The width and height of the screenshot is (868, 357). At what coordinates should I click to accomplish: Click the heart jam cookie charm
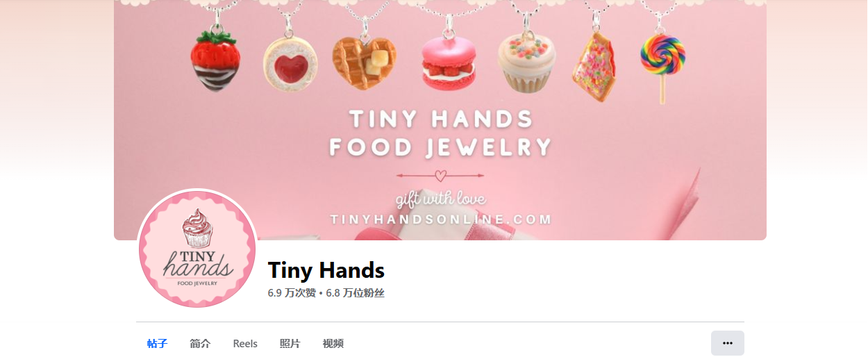tap(290, 60)
